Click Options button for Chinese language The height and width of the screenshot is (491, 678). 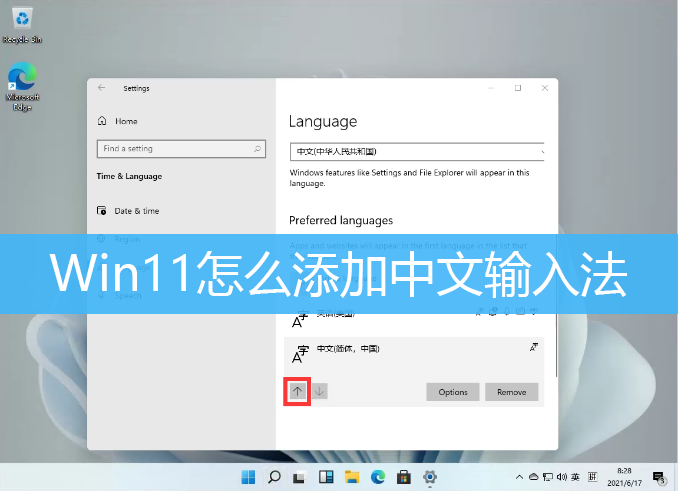point(452,392)
